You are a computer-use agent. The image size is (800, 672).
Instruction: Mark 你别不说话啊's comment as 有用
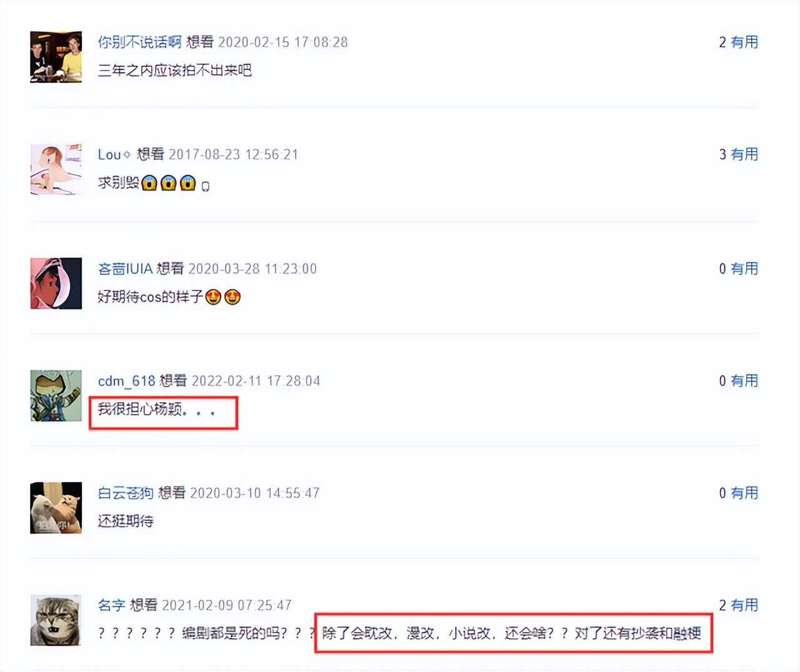tap(744, 42)
